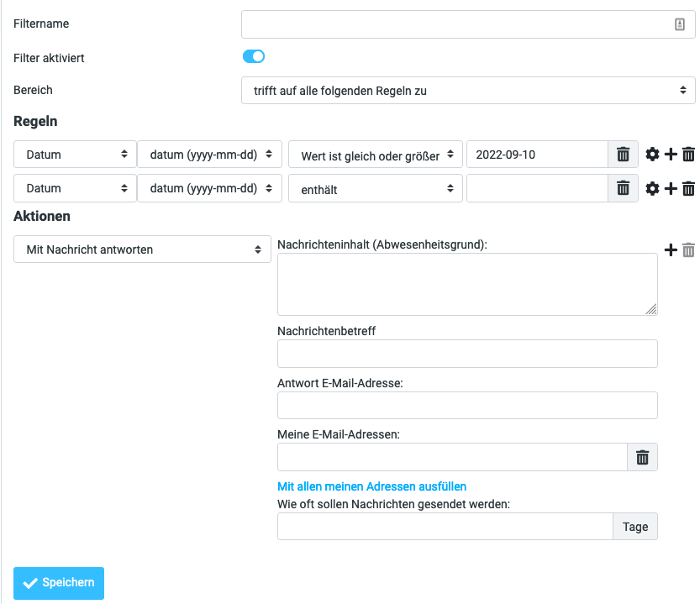Add a rule after the second rule
The image size is (700, 604).
point(671,189)
